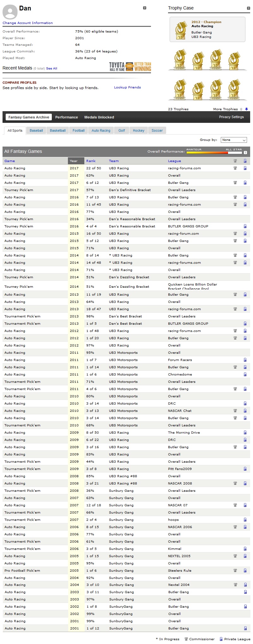The width and height of the screenshot is (253, 644).
Task: Click the 2012 Champion trophy icon
Action: point(181,30)
